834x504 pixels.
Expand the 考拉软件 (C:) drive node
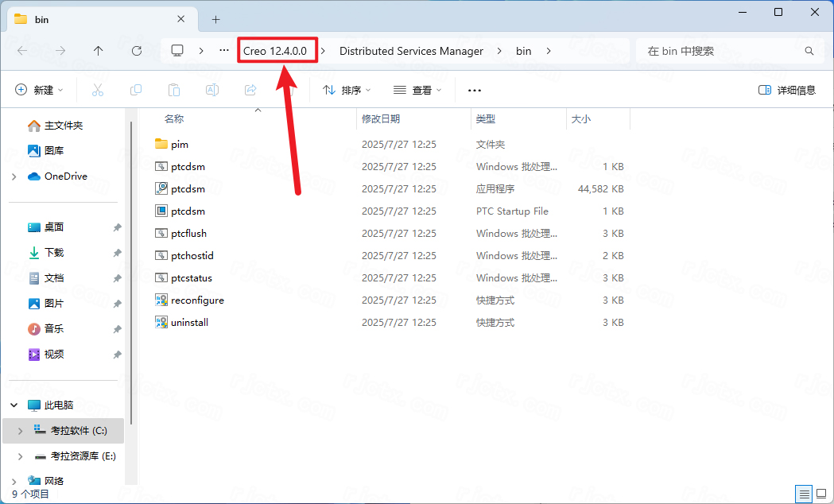coord(20,431)
